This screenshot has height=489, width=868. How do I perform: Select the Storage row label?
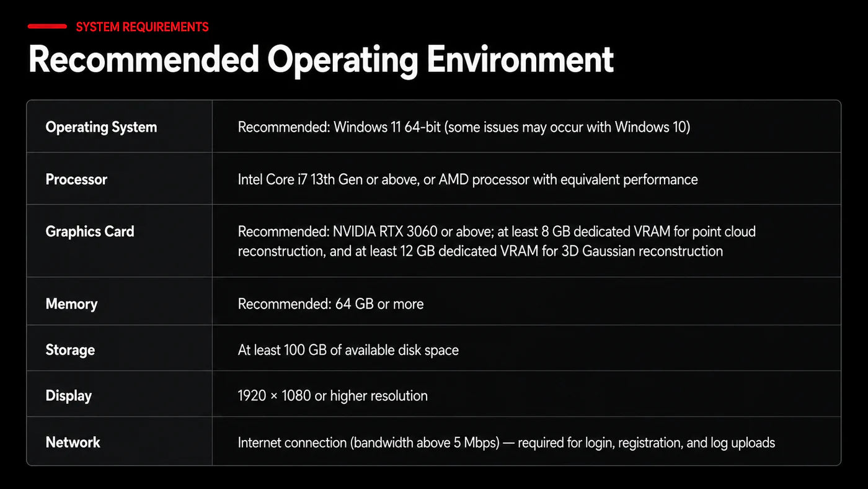(x=70, y=350)
